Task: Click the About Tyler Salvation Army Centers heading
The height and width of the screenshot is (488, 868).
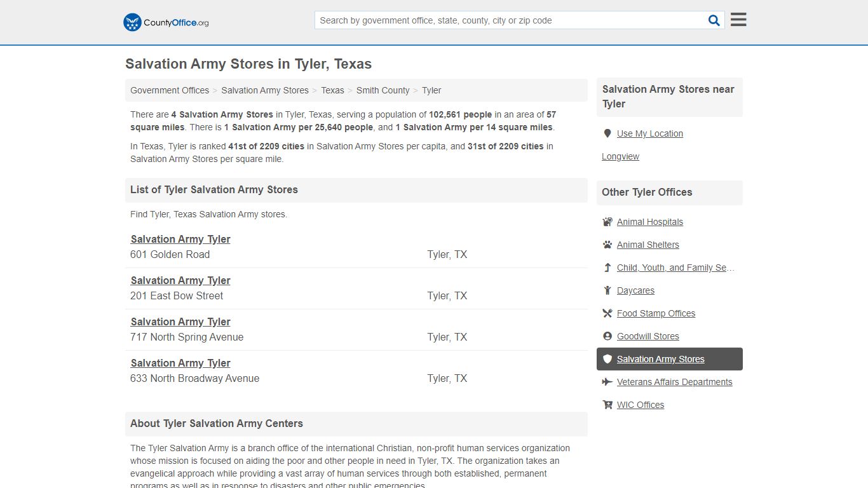Action: (217, 423)
